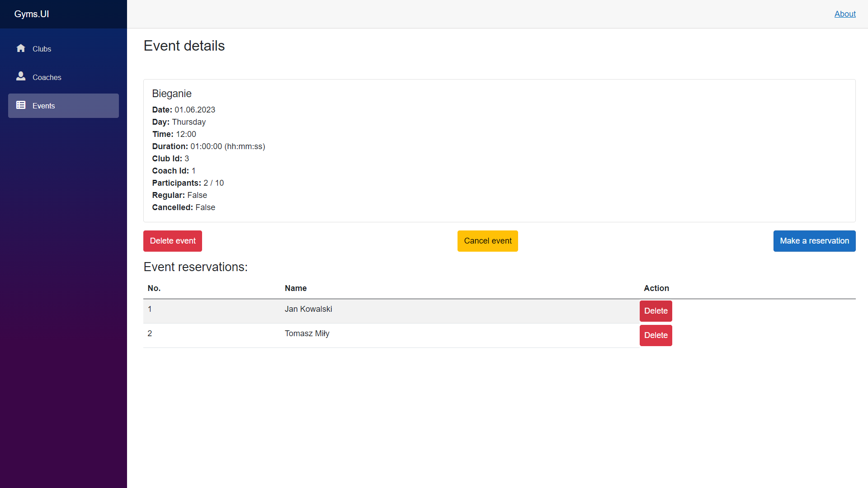Cancel the Bieganie event

point(487,241)
